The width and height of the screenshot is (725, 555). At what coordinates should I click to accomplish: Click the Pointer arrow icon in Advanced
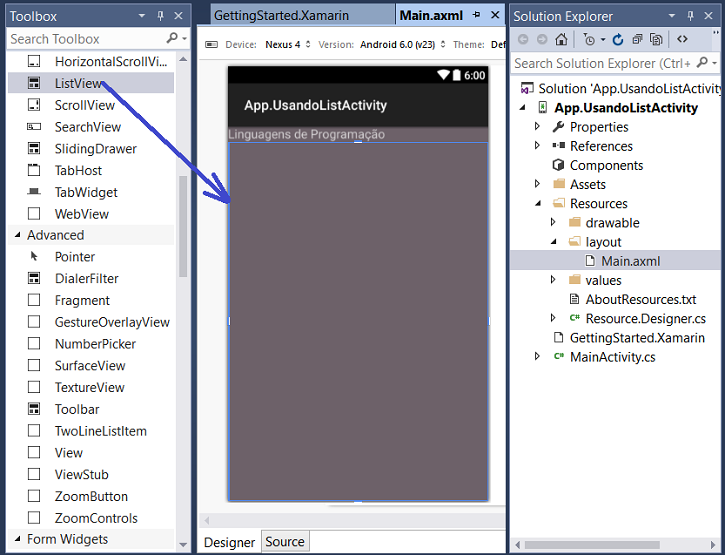(34, 256)
